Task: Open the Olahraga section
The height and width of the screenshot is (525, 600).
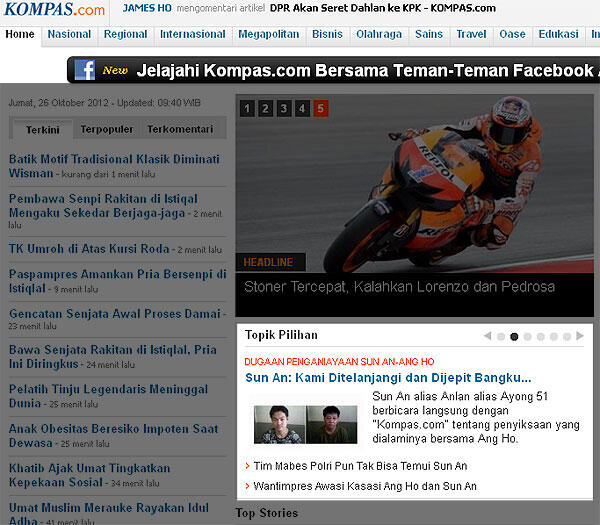Action: (x=379, y=34)
